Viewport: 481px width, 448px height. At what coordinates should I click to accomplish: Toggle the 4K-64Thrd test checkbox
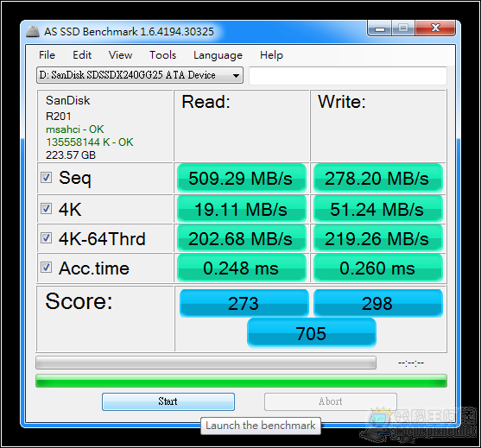pos(47,237)
